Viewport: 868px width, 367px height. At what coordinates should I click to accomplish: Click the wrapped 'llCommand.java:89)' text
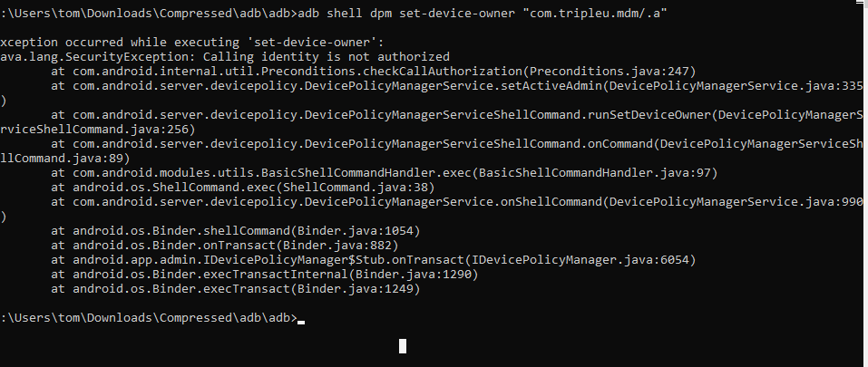click(x=65, y=158)
